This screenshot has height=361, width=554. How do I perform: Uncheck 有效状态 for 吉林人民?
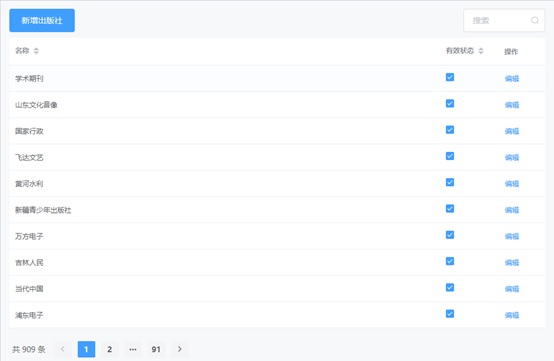(450, 261)
